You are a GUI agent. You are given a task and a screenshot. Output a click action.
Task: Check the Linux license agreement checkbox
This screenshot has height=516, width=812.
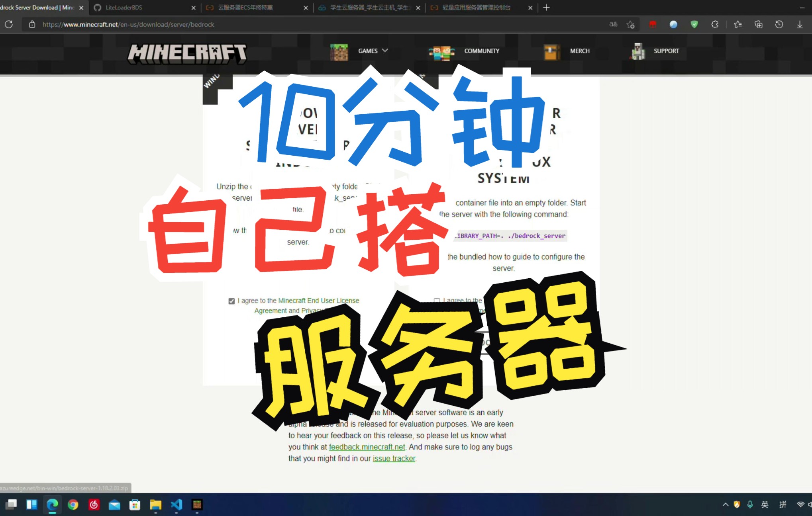(437, 301)
